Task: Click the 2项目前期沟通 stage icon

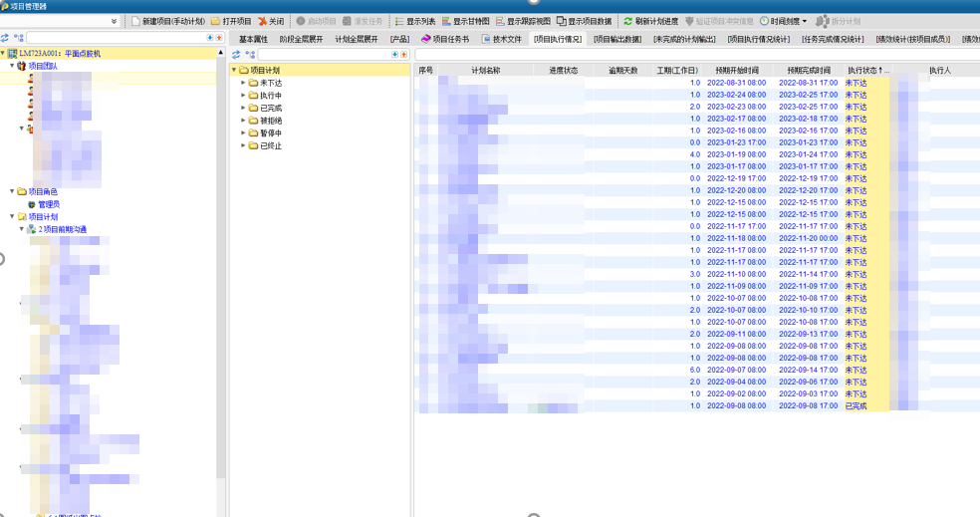Action: 31,229
